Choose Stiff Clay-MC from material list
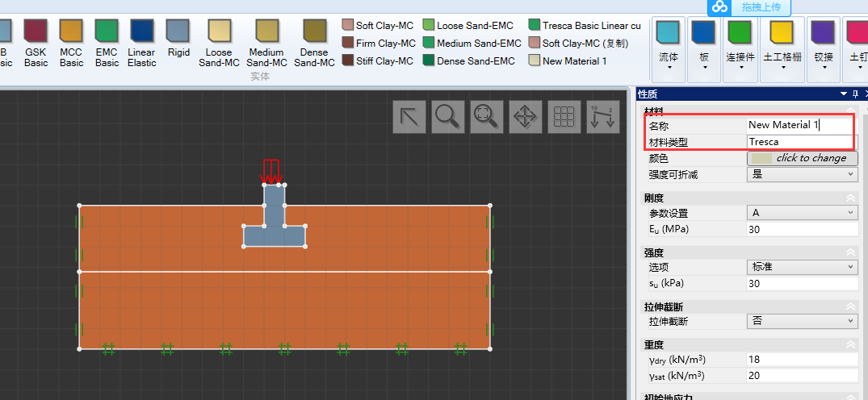This screenshot has width=868, height=400. [x=379, y=60]
